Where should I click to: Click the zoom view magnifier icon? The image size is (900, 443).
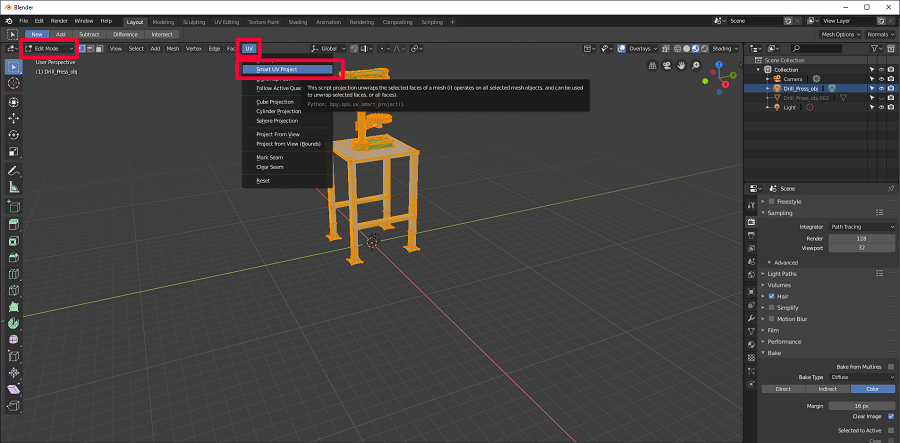coord(695,65)
